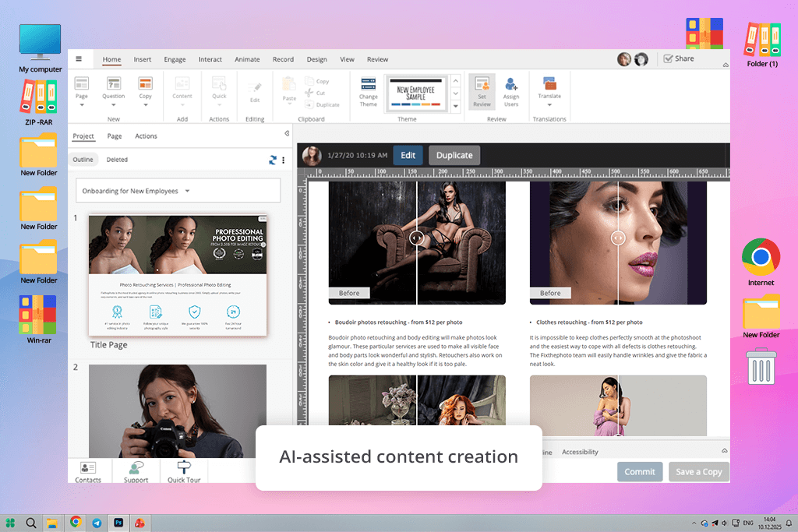
Task: Collapse the ribbon with top-right chevron
Action: pyautogui.click(x=726, y=65)
